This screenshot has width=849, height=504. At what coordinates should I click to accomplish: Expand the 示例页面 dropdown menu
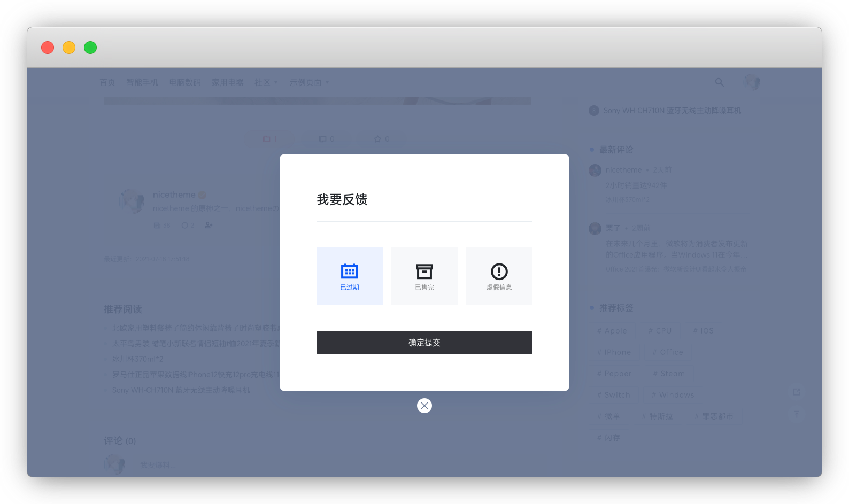pyautogui.click(x=310, y=82)
